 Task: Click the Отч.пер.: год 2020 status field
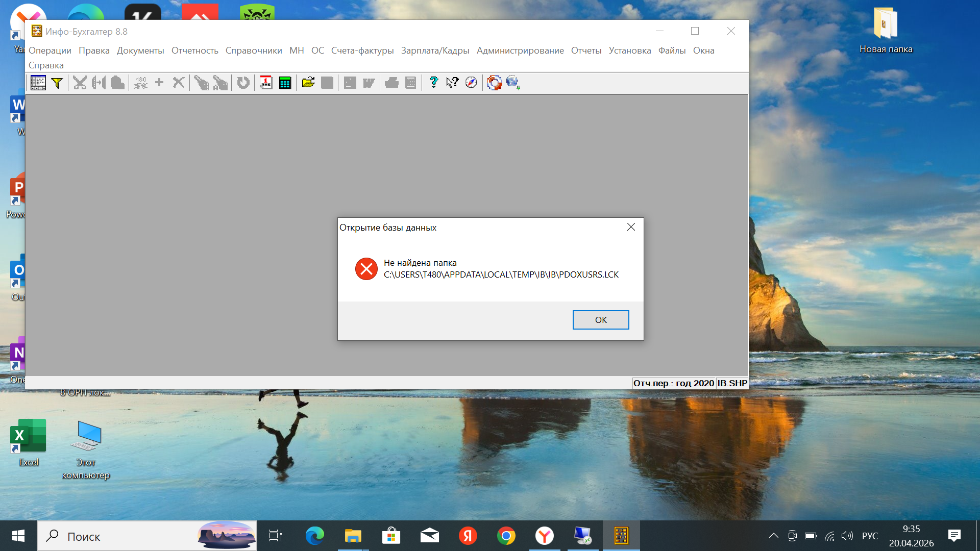tap(673, 383)
